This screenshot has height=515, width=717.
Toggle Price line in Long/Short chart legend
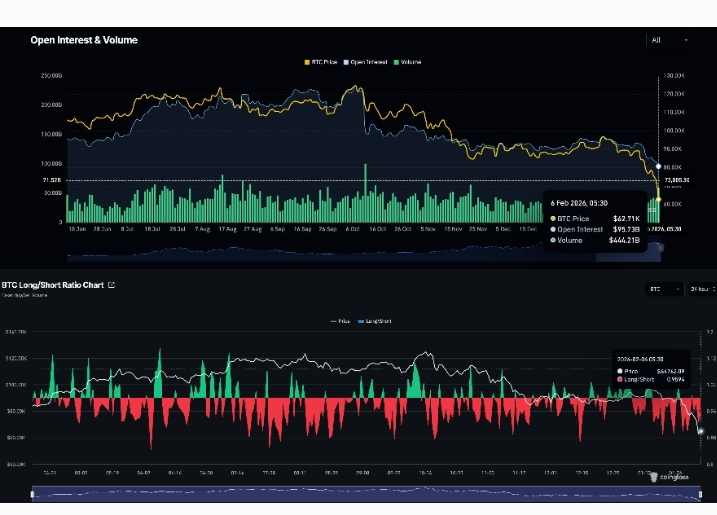(339, 320)
